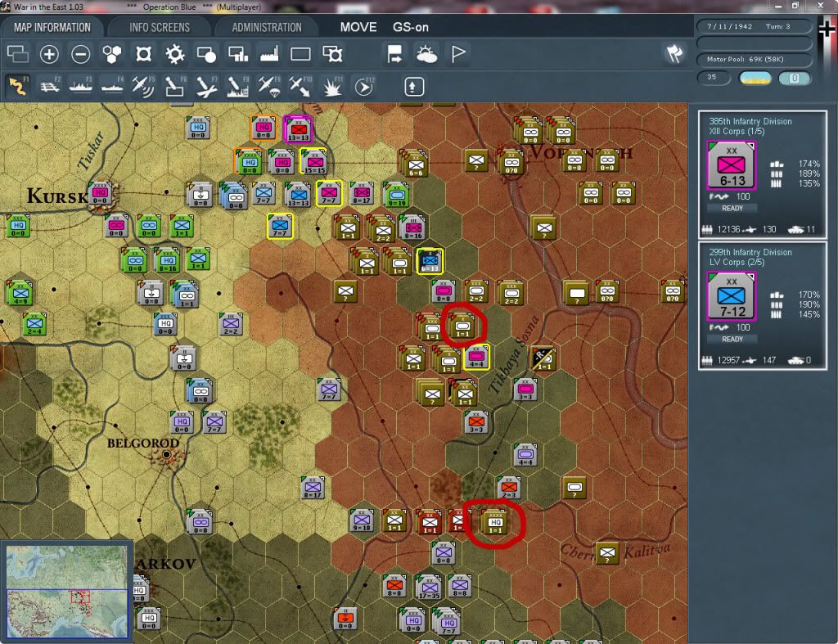
Task: Click the boxed up-arrow toolbar button
Action: click(x=413, y=87)
